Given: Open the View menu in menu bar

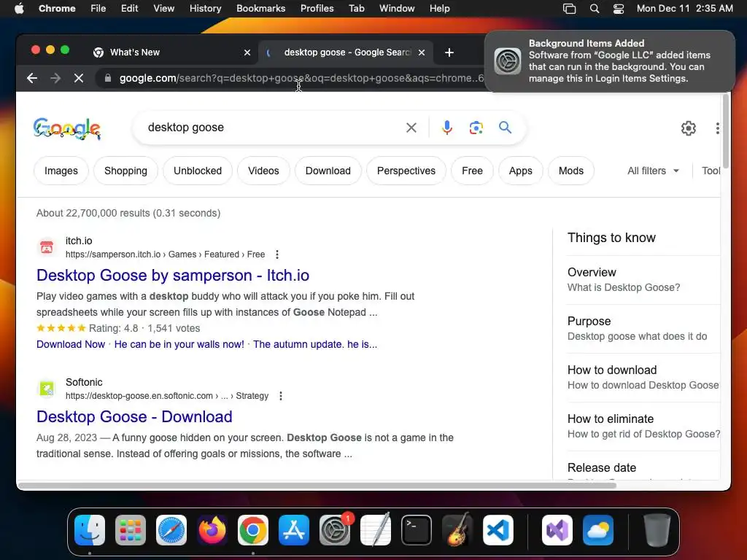Looking at the screenshot, I should click(x=163, y=9).
